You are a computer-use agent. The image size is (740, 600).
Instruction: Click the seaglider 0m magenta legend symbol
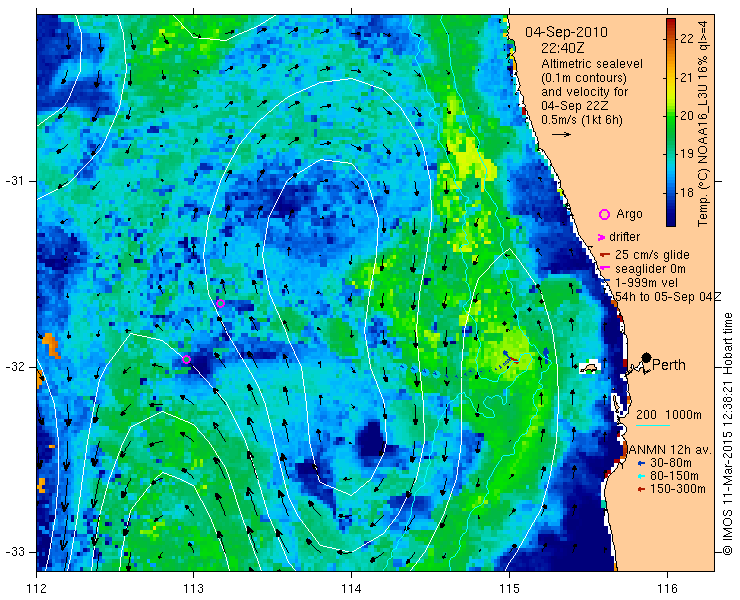click(x=605, y=269)
